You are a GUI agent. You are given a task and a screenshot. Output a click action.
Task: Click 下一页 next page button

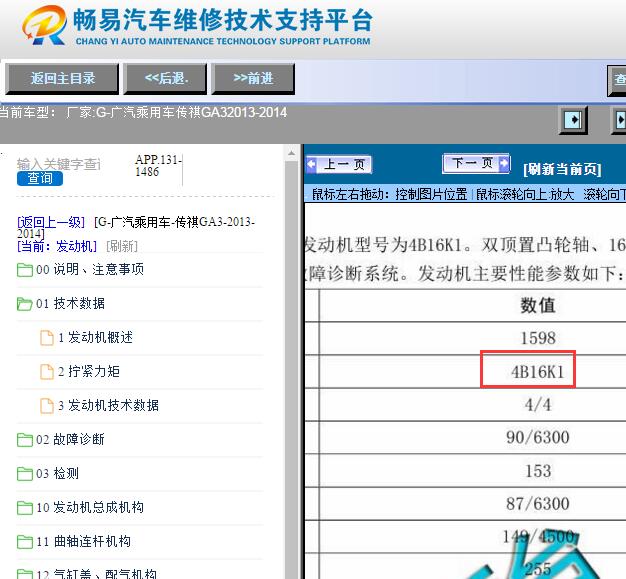476,163
